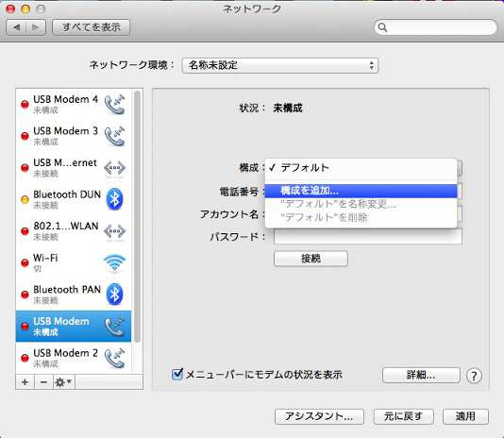The image size is (504, 438).
Task: Click 元に戻す to revert changes
Action: [x=403, y=416]
